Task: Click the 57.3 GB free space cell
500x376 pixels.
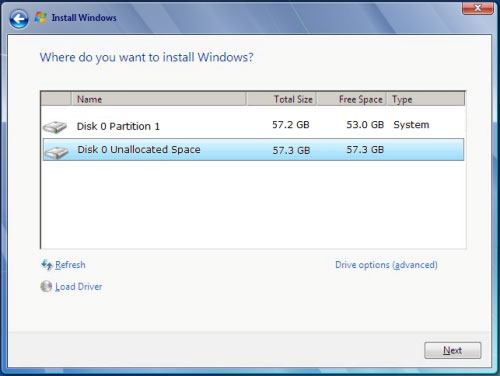Action: point(365,150)
